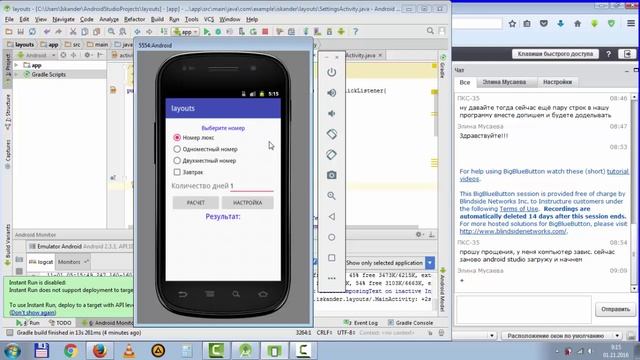Click the 'Terms of Use' link
The width and height of the screenshot is (640, 360).
(x=518, y=209)
